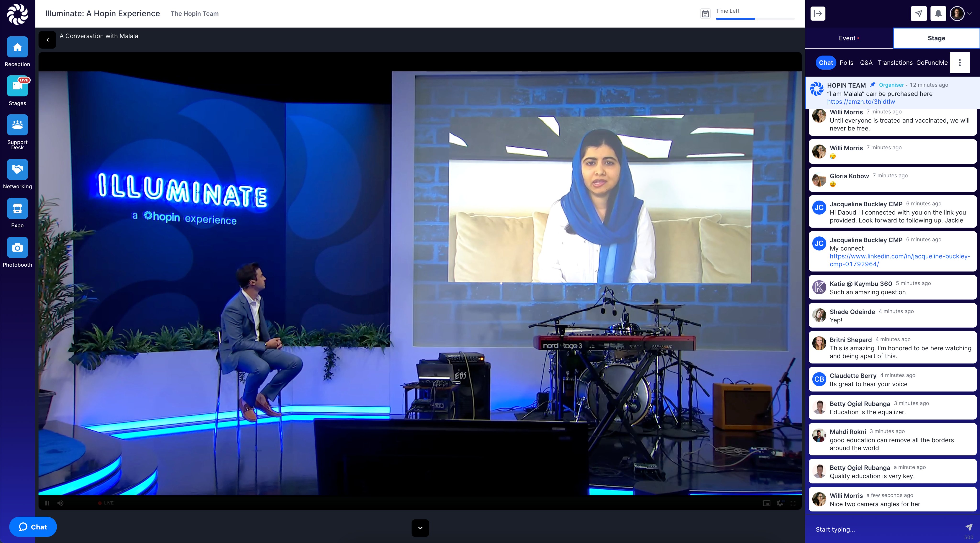980x543 pixels.
Task: Open the schedule calendar icon
Action: point(705,14)
